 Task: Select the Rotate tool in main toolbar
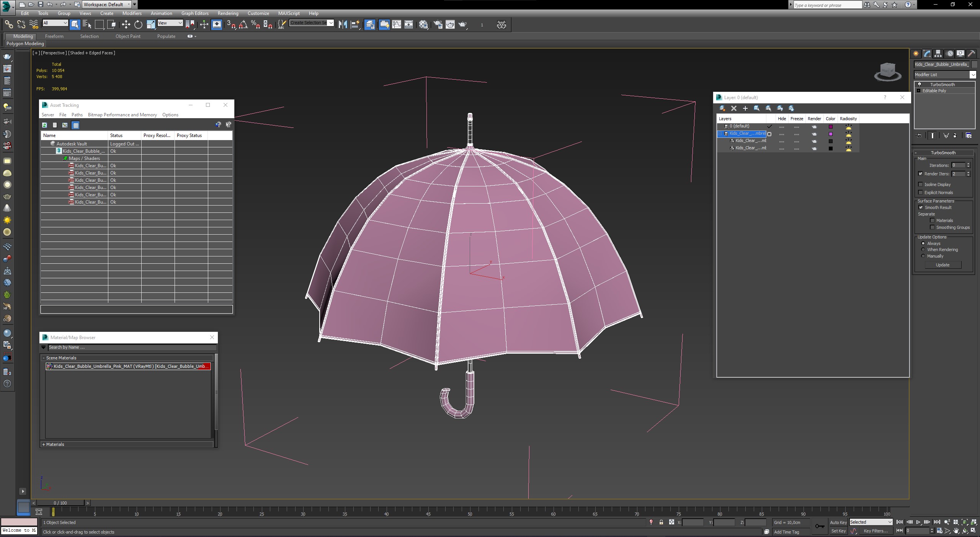coord(138,24)
